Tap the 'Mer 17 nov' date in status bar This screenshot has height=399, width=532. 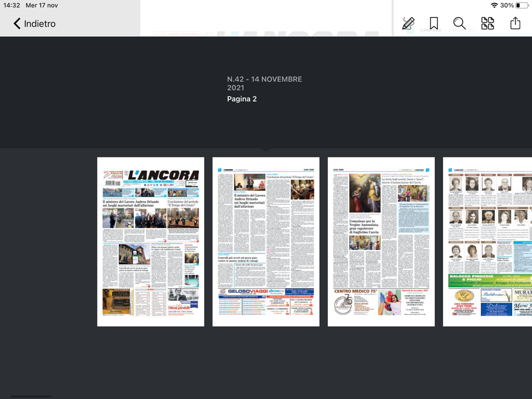(41, 5)
